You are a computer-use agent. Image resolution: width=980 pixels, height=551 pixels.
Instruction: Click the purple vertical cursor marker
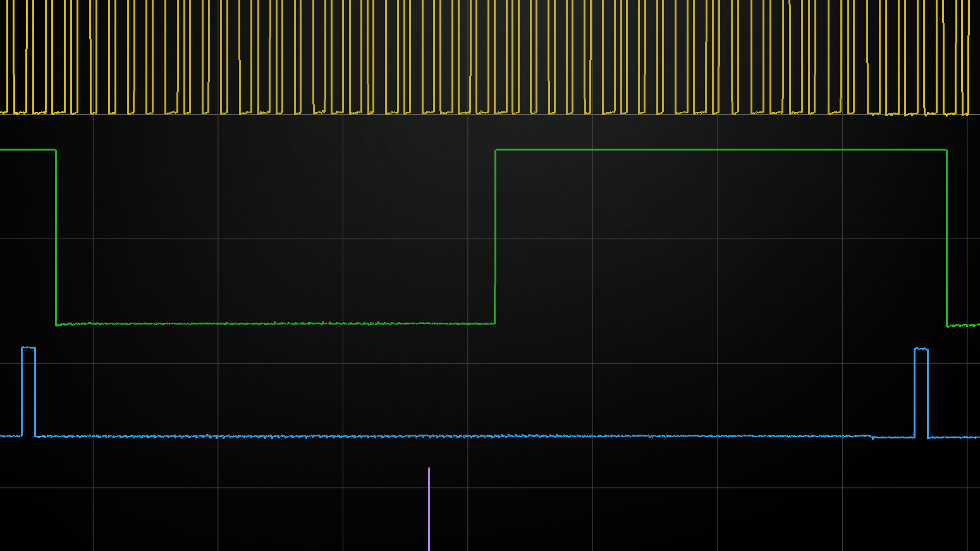tap(429, 509)
